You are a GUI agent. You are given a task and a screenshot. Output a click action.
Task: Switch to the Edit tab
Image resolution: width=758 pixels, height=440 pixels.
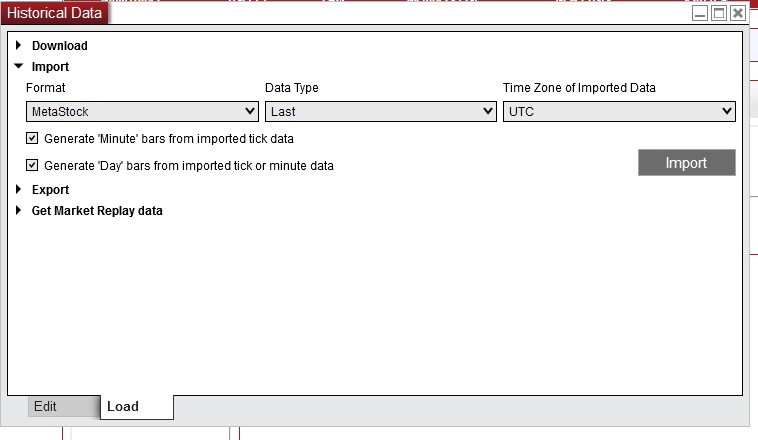(x=45, y=406)
